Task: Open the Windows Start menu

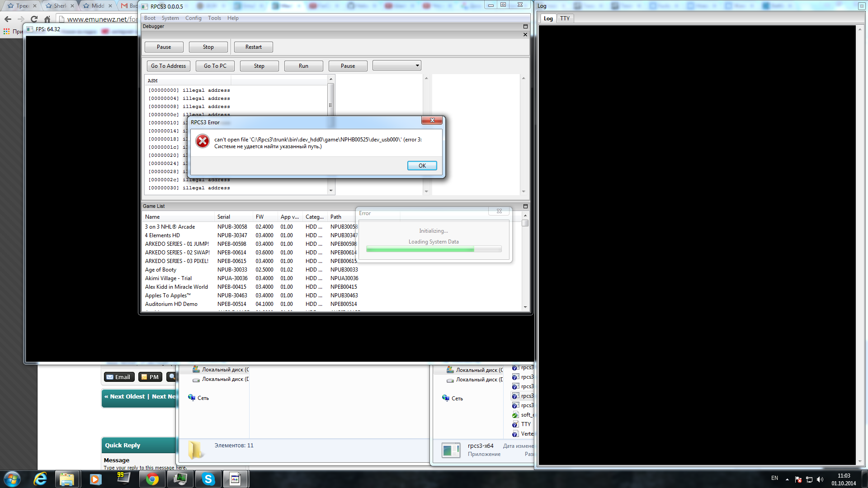Action: 12,479
